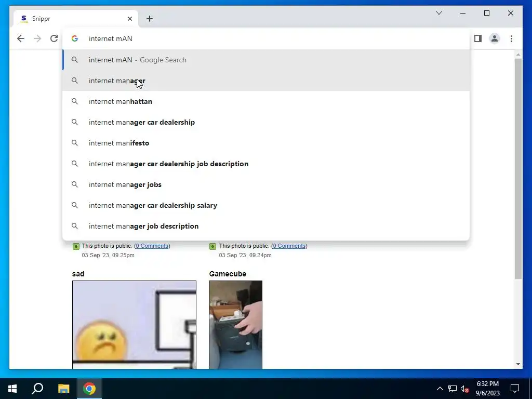Click search icon beside 'internet manifesto'

coord(75,143)
